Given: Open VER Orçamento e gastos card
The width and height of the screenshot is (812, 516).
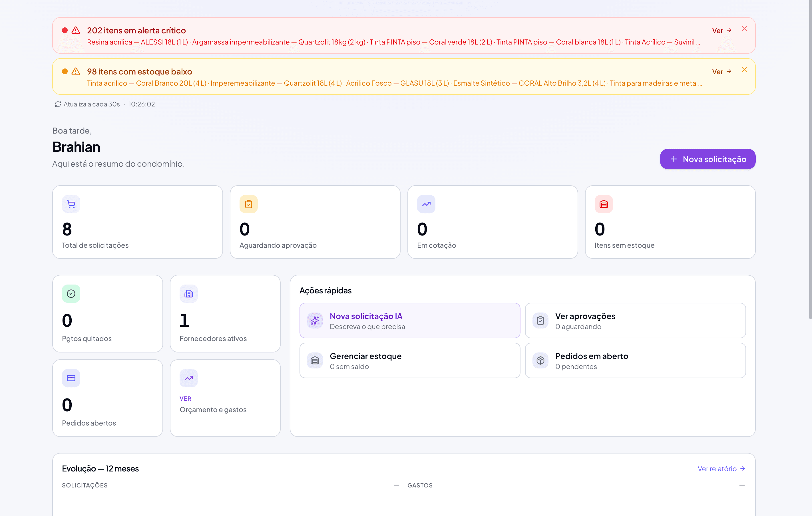Looking at the screenshot, I should 225,398.
